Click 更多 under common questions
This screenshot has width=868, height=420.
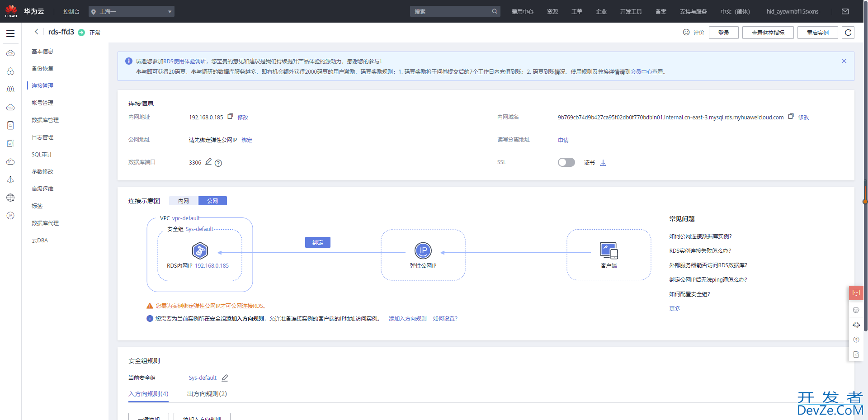tap(675, 309)
